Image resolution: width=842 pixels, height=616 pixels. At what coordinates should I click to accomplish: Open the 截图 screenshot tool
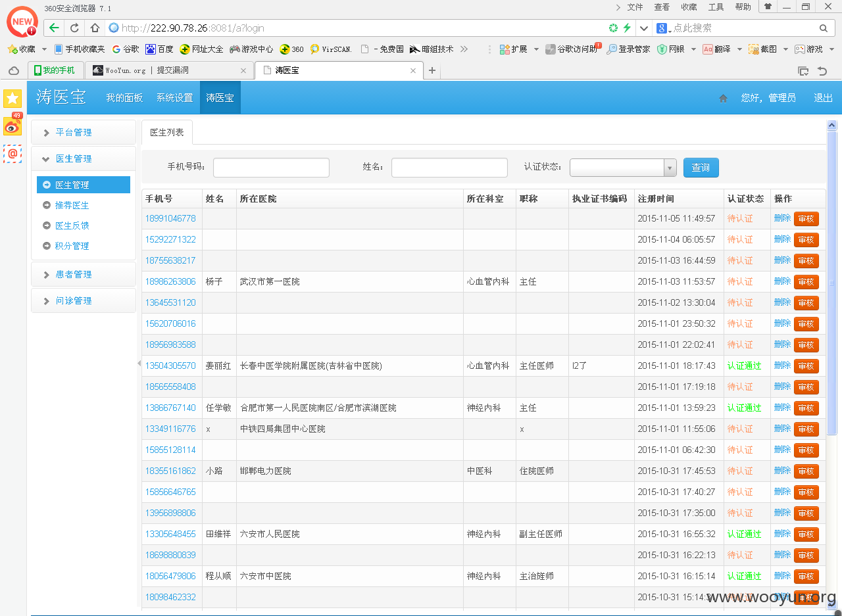(x=762, y=49)
